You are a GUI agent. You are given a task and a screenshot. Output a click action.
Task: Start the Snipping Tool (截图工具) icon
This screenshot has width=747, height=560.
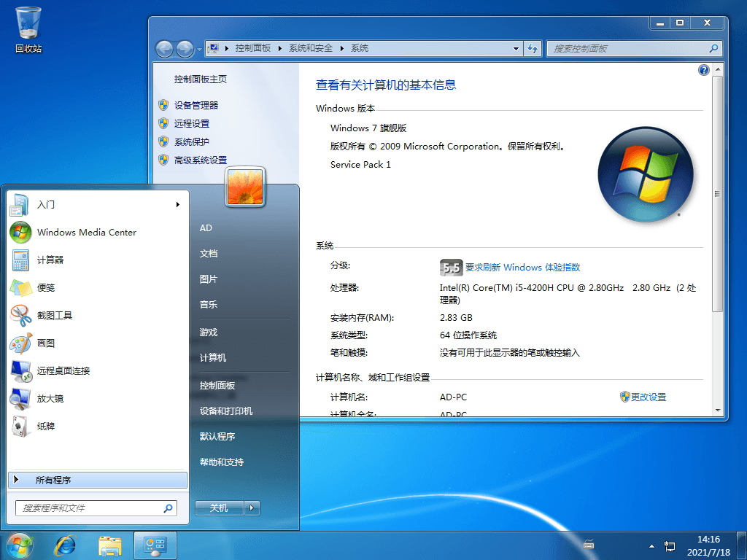pyautogui.click(x=20, y=315)
